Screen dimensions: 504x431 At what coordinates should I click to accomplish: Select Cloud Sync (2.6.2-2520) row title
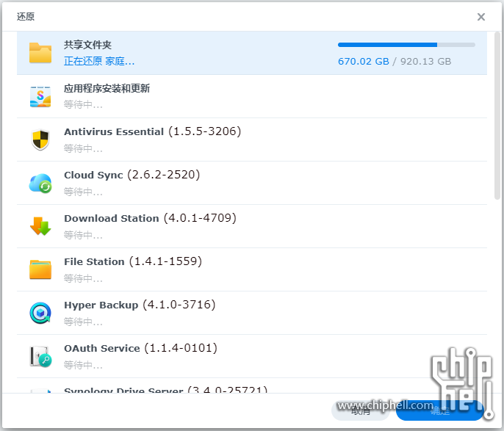pyautogui.click(x=132, y=175)
